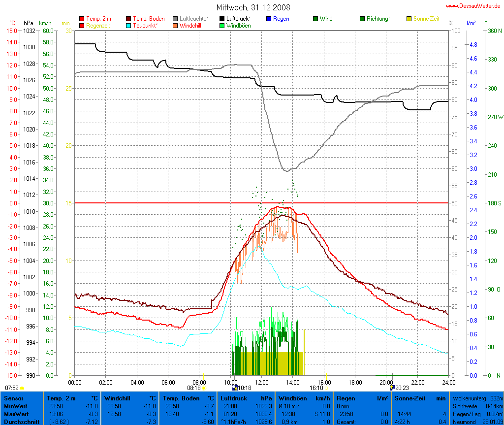Click the dark red Temp. Boden legend square

pyautogui.click(x=129, y=19)
